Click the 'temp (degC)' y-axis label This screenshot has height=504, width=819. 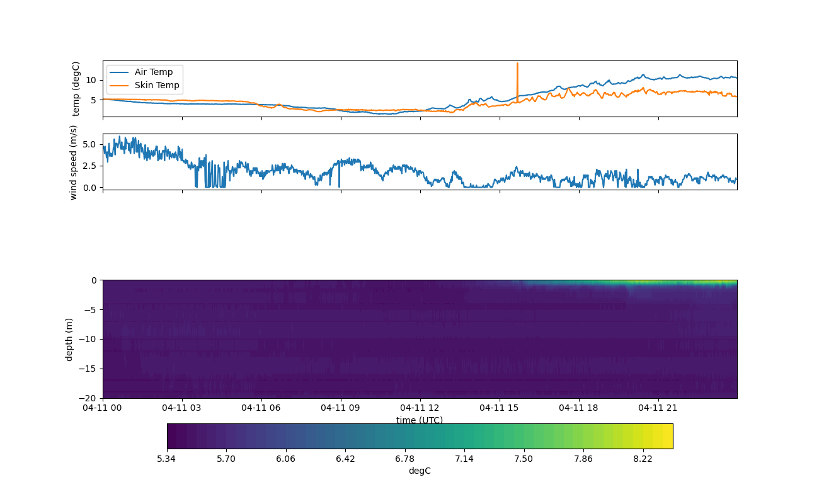pyautogui.click(x=76, y=89)
